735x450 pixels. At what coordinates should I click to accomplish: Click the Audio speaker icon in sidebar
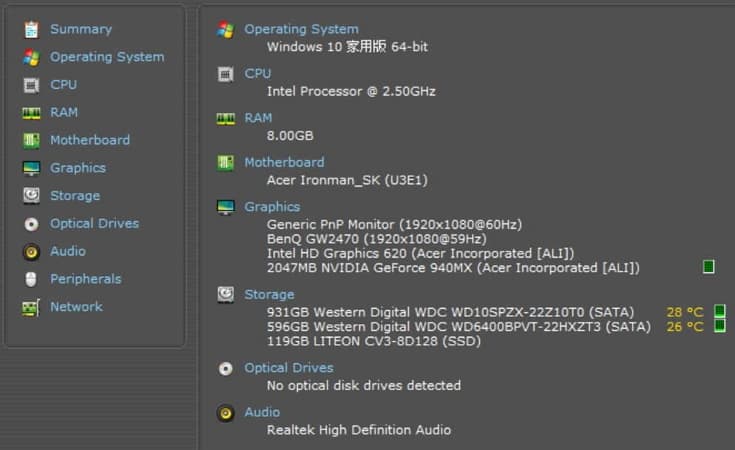[x=31, y=252]
